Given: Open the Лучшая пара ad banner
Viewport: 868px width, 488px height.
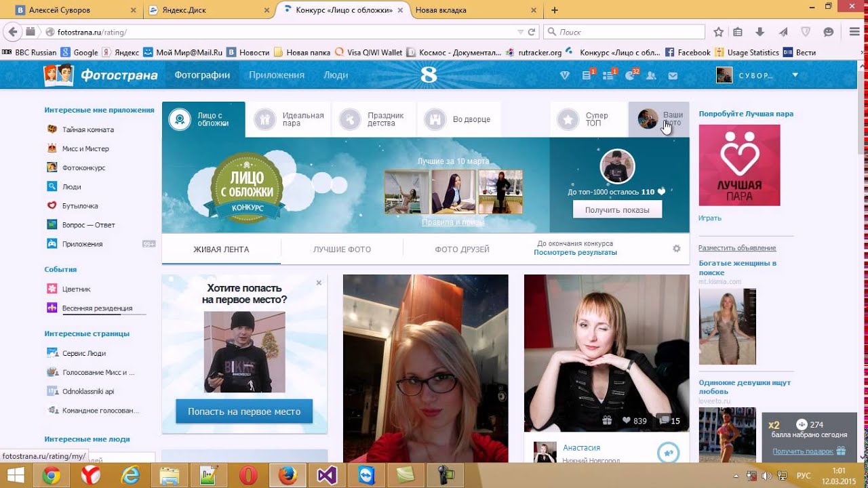Looking at the screenshot, I should pos(739,165).
